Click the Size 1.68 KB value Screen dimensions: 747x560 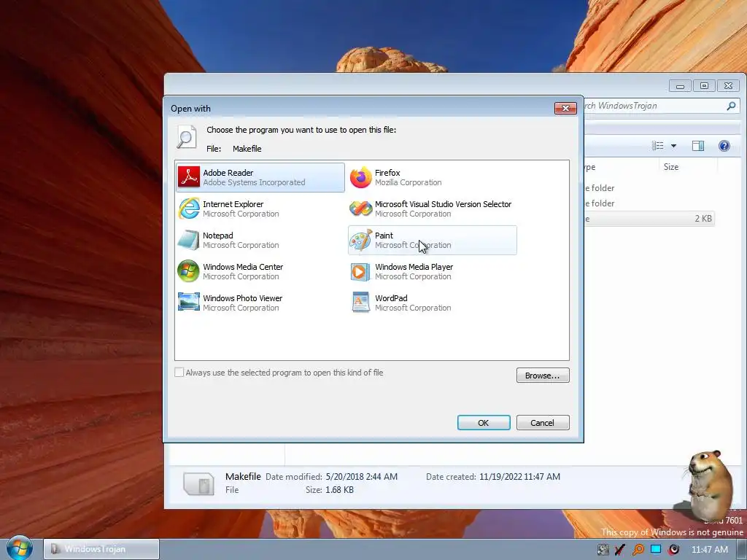(x=339, y=489)
